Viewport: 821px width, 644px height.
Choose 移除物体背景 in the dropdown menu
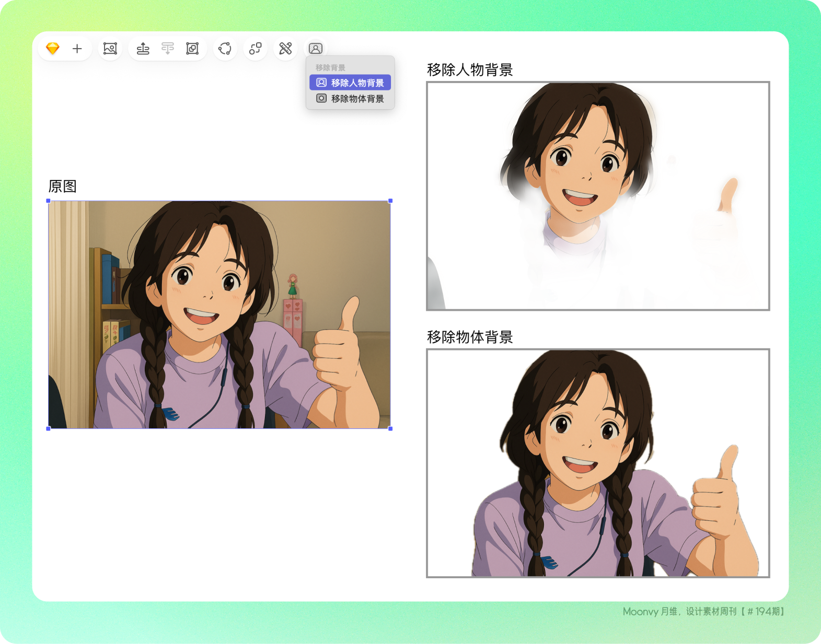[350, 99]
